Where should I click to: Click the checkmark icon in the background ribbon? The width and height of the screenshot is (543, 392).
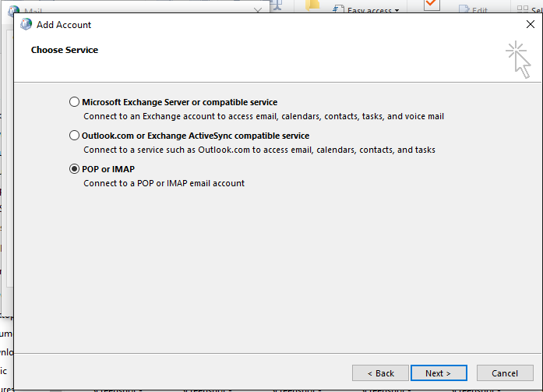pos(432,6)
